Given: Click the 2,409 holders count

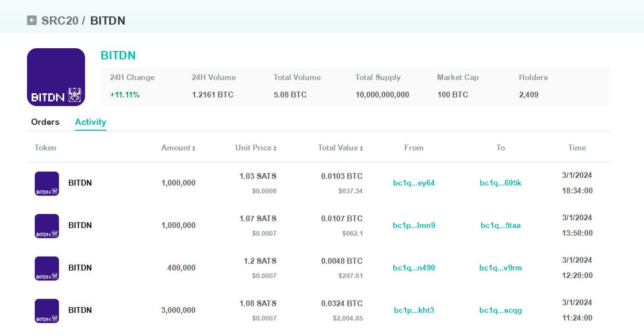Looking at the screenshot, I should coord(529,95).
